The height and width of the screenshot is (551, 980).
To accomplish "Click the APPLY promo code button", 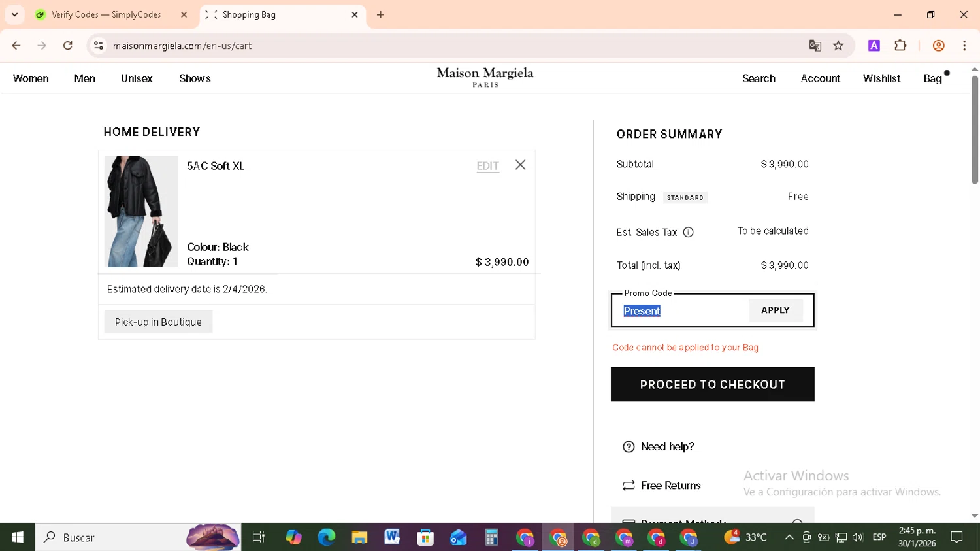I will tap(776, 310).
